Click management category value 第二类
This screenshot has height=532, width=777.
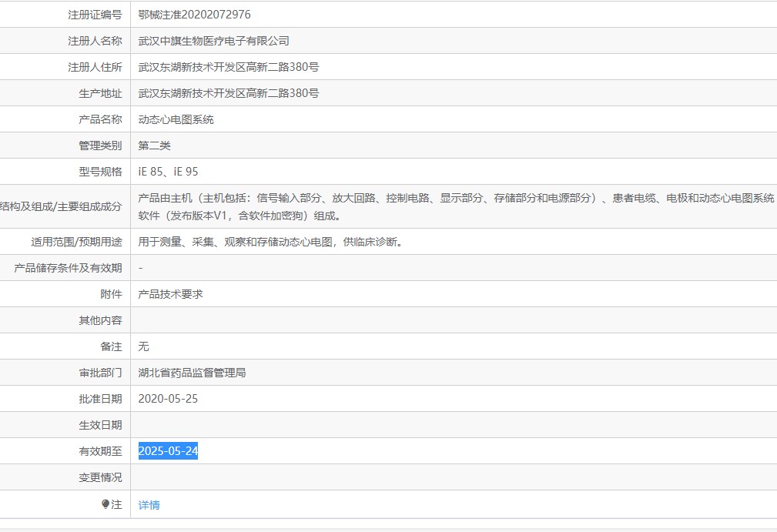pos(154,146)
